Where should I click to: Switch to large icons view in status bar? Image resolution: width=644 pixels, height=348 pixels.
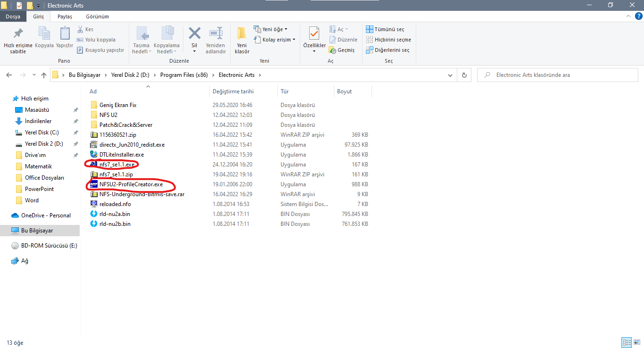(x=637, y=343)
